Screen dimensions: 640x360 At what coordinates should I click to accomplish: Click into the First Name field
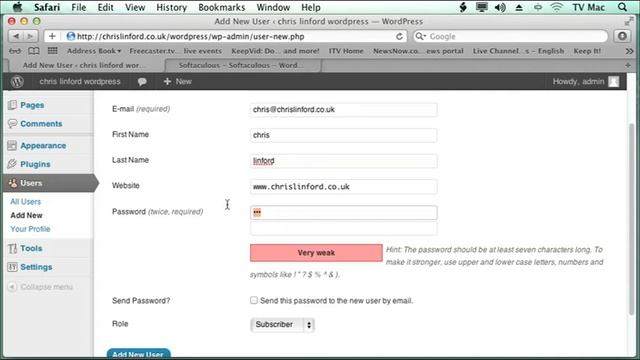pos(343,135)
